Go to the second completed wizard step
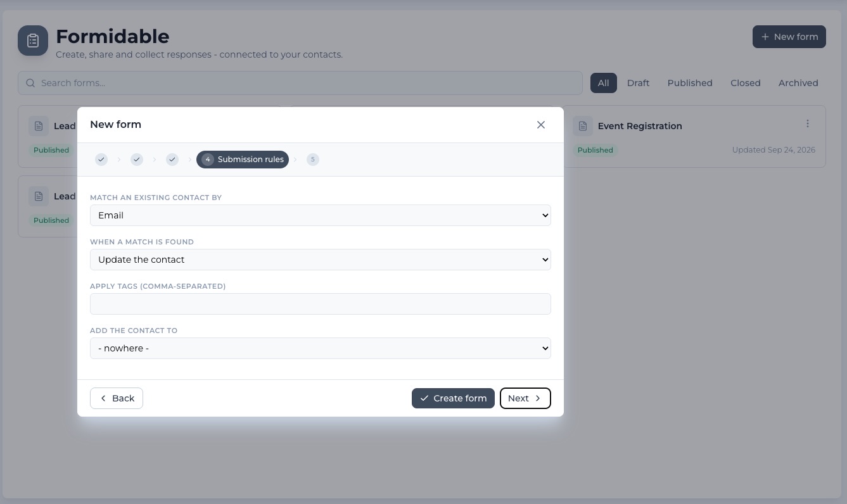Image resolution: width=847 pixels, height=504 pixels. click(137, 160)
